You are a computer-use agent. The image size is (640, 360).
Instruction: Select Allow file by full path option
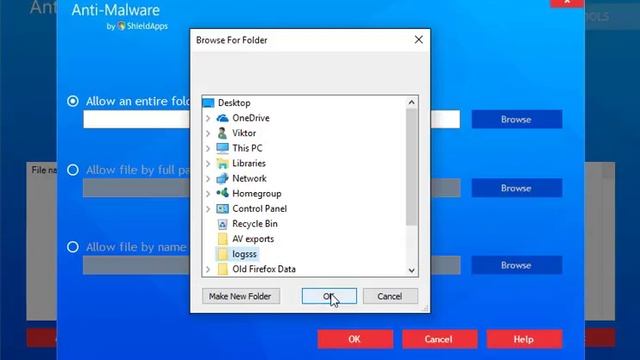(x=73, y=170)
